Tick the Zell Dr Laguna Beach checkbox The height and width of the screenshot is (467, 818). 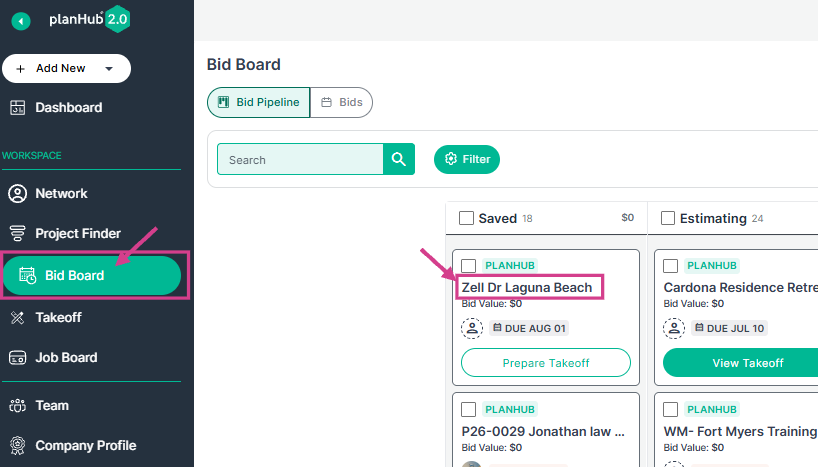coord(468,266)
